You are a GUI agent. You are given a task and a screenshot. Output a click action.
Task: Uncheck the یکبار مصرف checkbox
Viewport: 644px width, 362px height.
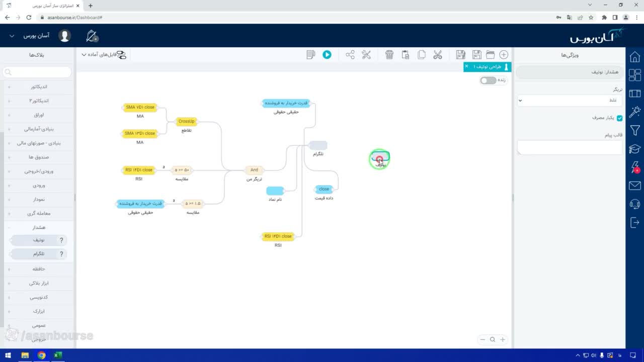(619, 118)
